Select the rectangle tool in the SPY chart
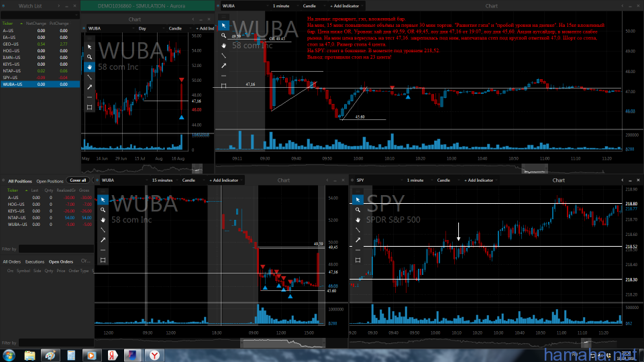 pyautogui.click(x=358, y=260)
